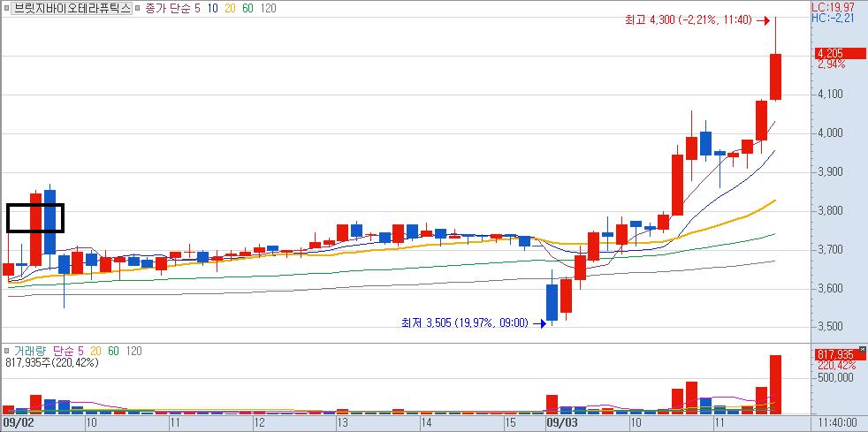Click the 4,100 price axis label
The height and width of the screenshot is (432, 868).
point(830,94)
